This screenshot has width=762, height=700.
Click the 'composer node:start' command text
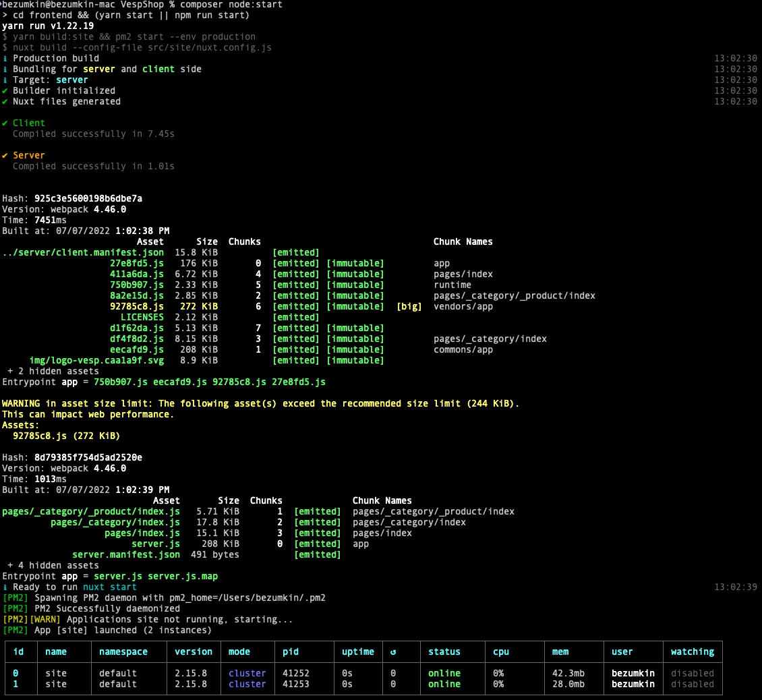(231, 4)
